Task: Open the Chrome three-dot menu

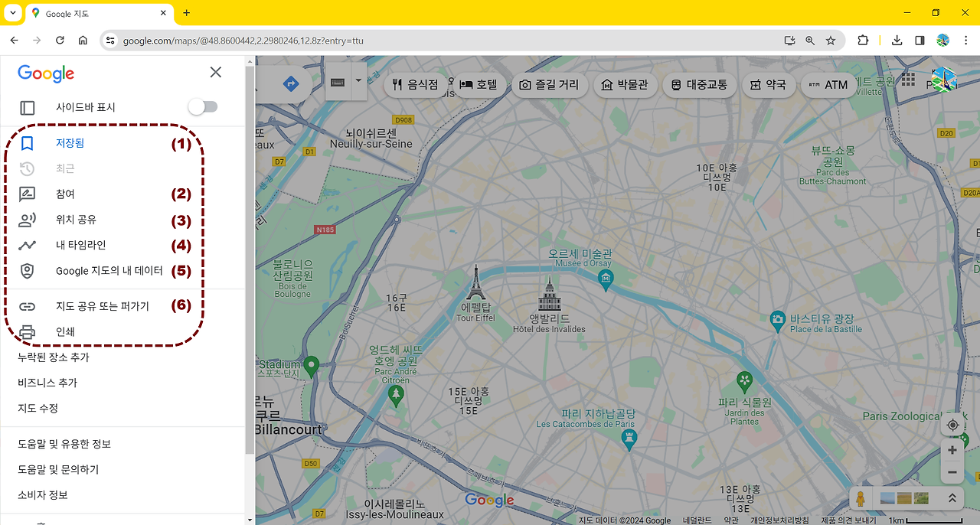Action: pos(967,41)
